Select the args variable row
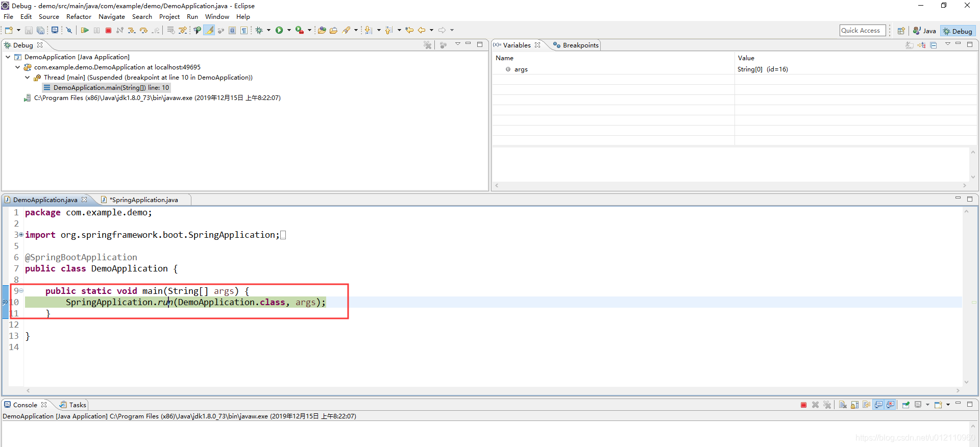The image size is (980, 447). pos(734,69)
